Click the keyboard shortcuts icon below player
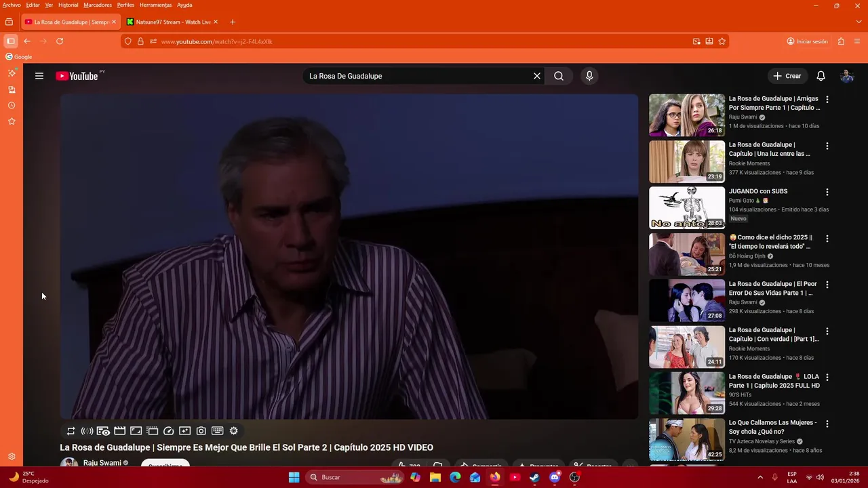868x488 pixels. (217, 431)
